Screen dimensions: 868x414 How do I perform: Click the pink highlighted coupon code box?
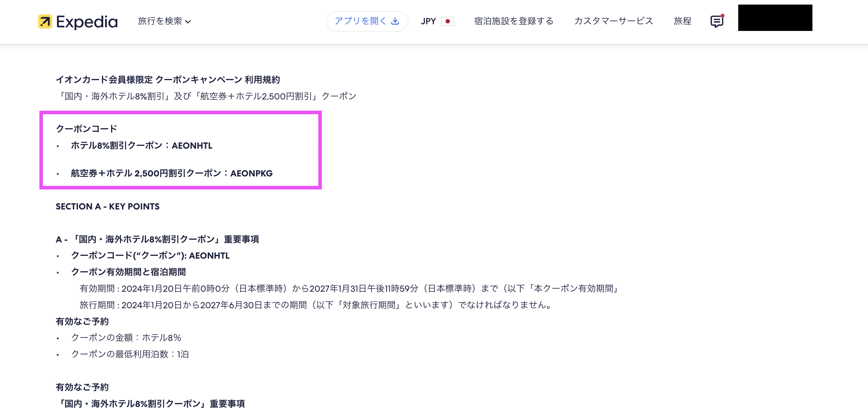tap(180, 150)
